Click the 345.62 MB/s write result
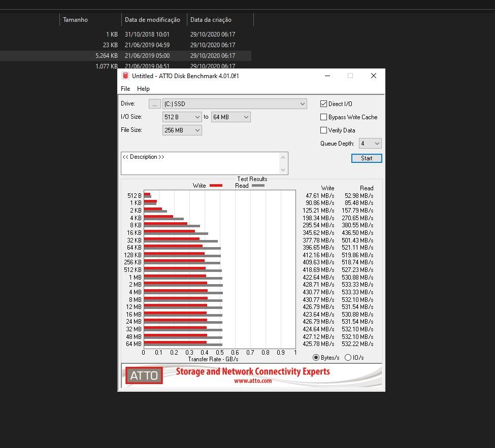 [318, 232]
